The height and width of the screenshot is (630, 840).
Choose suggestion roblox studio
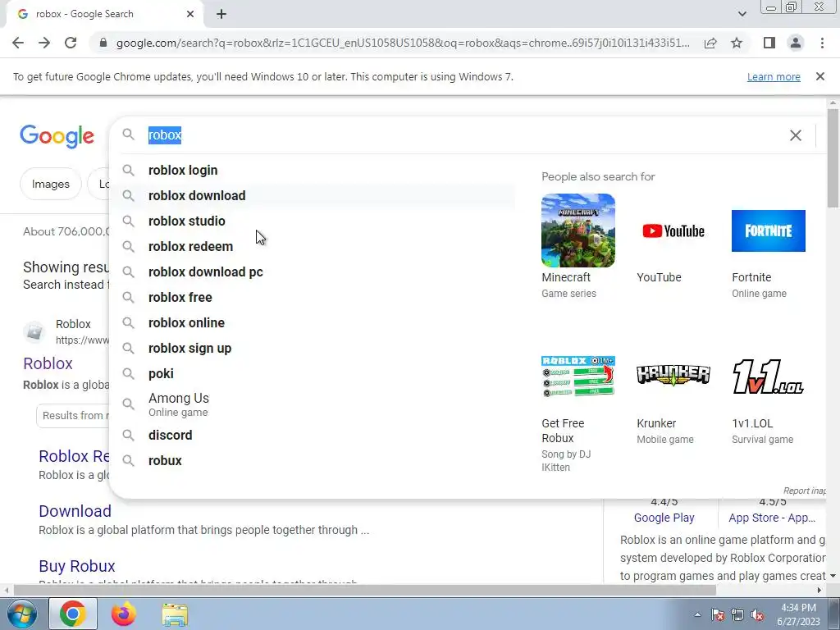[x=313, y=221]
